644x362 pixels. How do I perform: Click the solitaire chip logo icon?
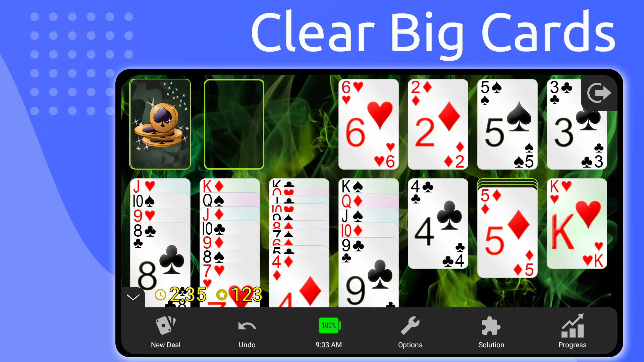(x=161, y=124)
